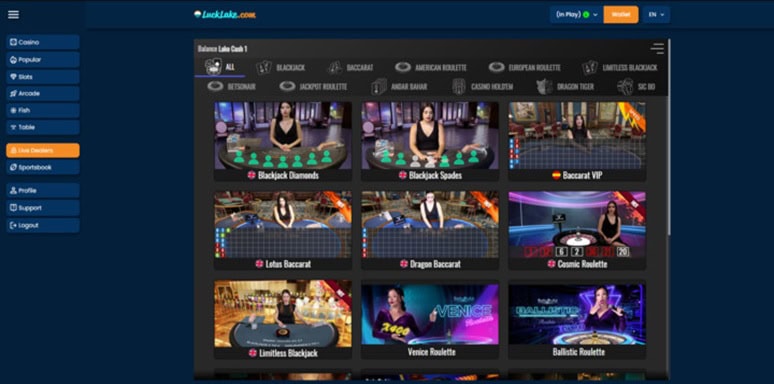Open Dragon Baccarat table thumbnail

[x=430, y=225]
